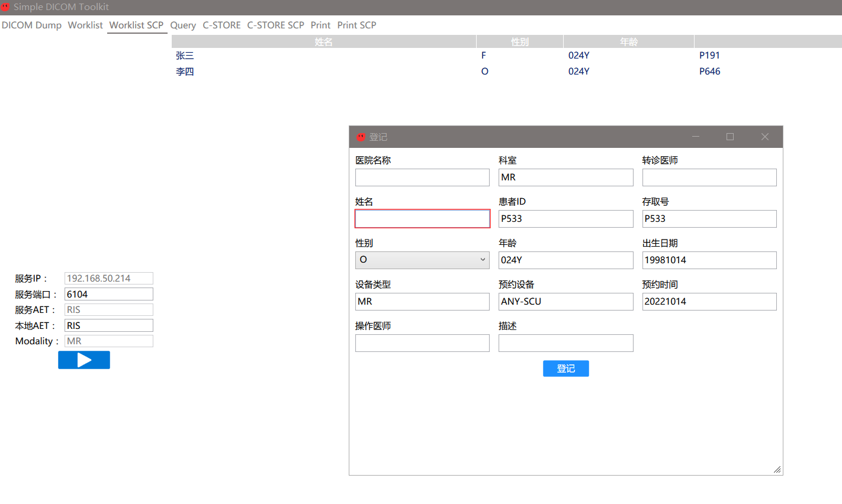
Task: Open the Worklist tab
Action: click(85, 25)
